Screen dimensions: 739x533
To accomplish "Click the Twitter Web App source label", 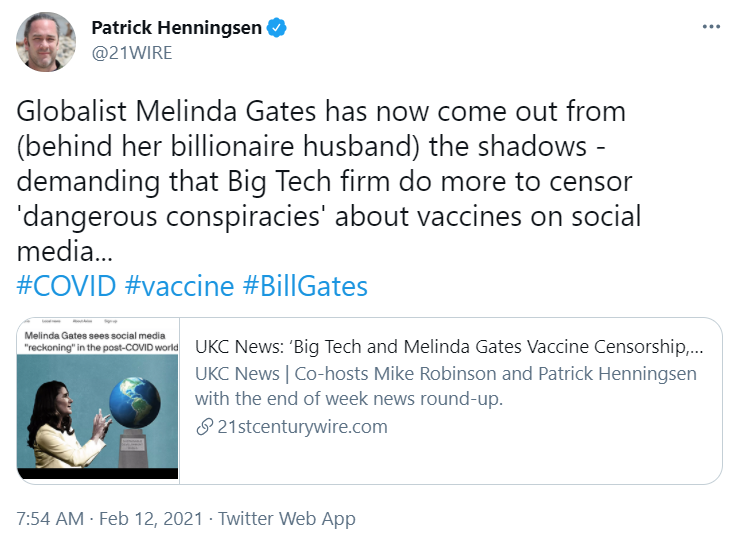I will pos(287,518).
